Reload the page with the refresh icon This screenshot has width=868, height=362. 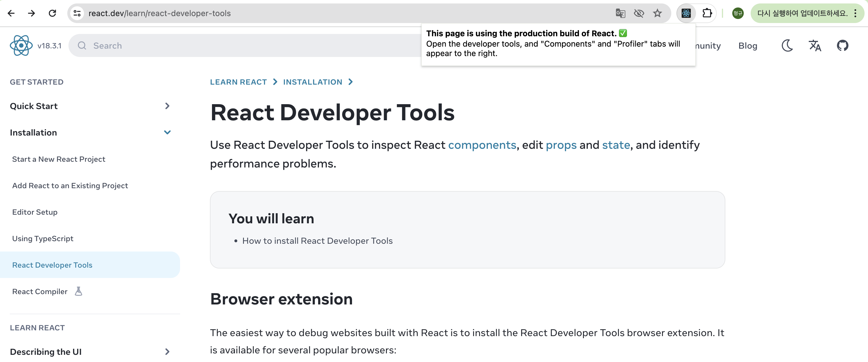52,13
